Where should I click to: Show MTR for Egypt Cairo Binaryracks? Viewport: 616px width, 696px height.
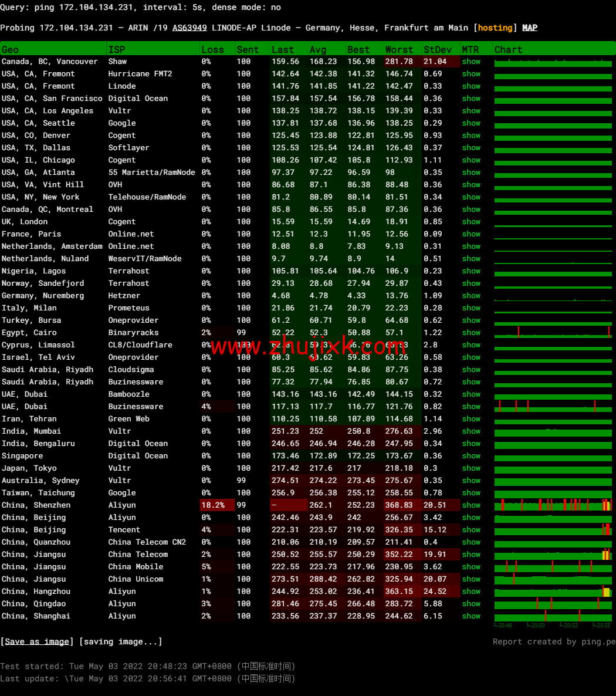(x=471, y=333)
